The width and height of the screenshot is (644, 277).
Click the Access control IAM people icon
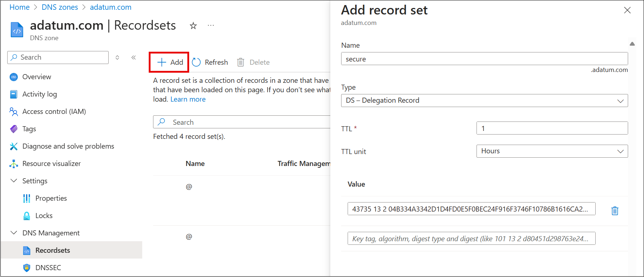pyautogui.click(x=14, y=112)
